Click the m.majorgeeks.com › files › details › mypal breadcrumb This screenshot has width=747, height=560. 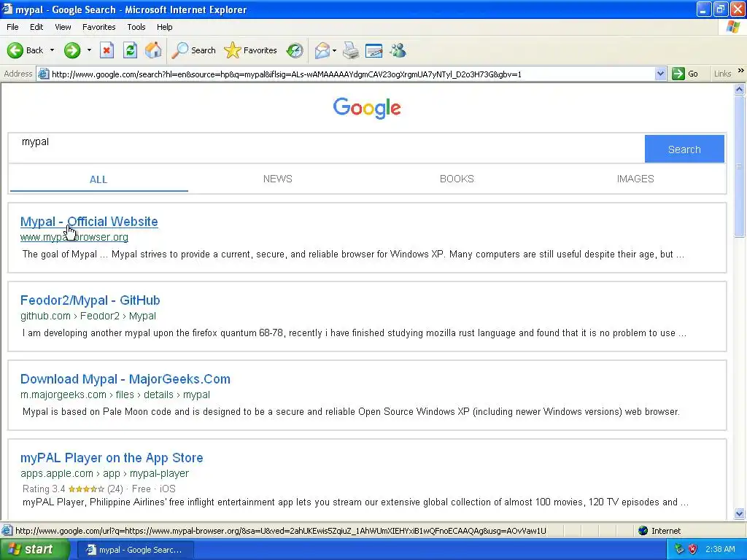(115, 394)
